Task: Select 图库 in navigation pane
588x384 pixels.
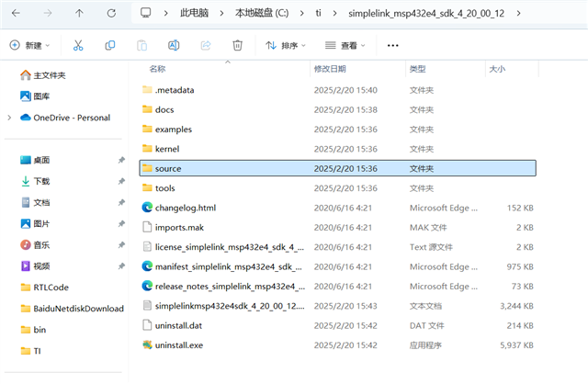Action: [x=35, y=96]
